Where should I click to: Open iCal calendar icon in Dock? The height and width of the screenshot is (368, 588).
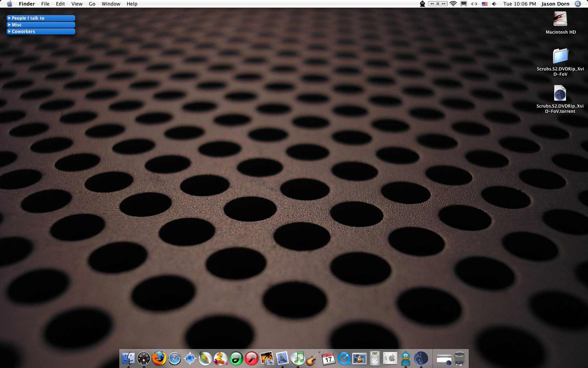point(328,358)
